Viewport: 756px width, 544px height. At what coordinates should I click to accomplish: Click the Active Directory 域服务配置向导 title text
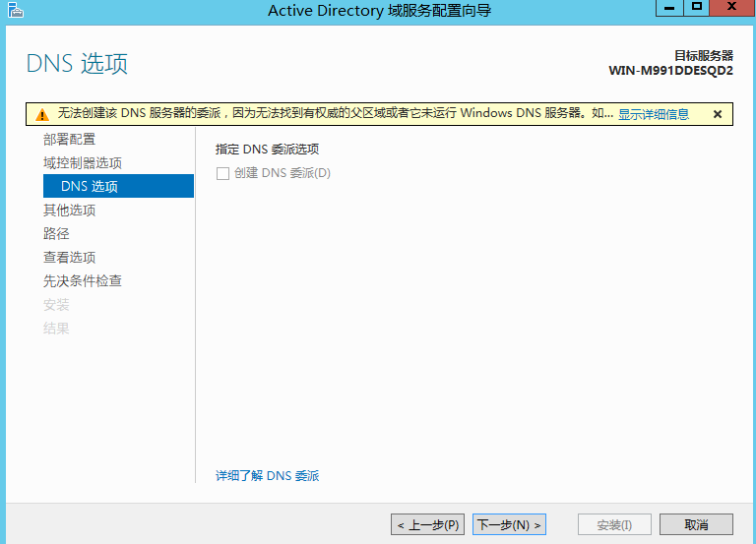tap(379, 10)
